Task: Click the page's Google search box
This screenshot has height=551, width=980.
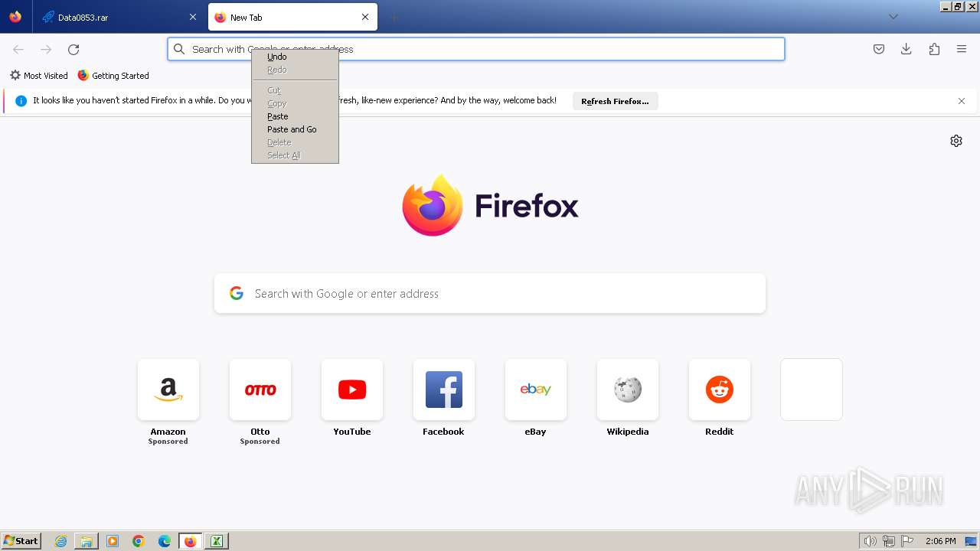Action: (490, 294)
